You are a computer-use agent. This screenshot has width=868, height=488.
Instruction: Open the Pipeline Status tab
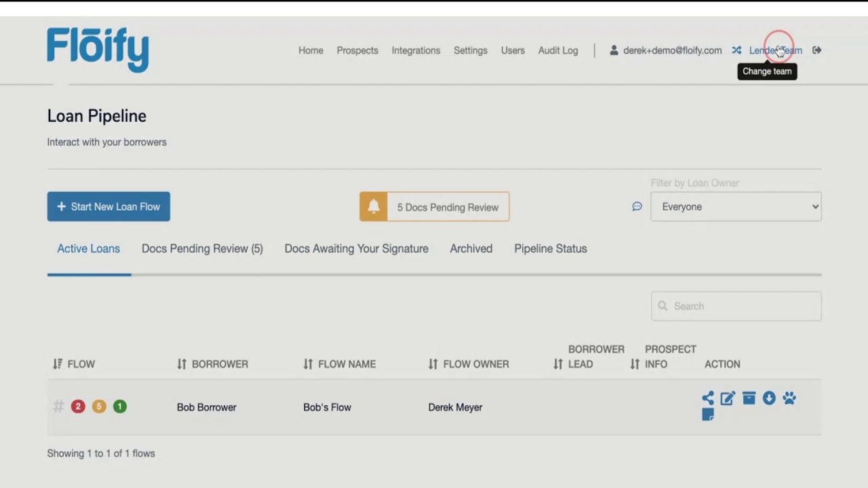[x=551, y=249]
